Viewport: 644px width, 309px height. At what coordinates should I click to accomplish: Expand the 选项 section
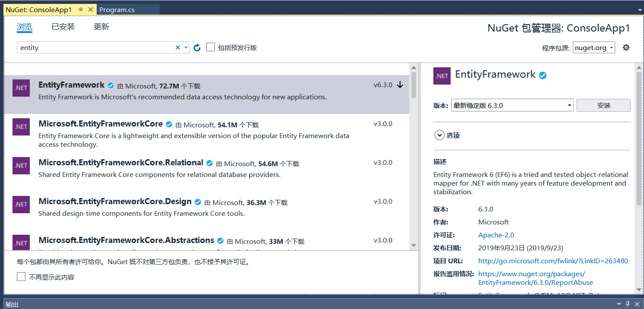click(447, 135)
